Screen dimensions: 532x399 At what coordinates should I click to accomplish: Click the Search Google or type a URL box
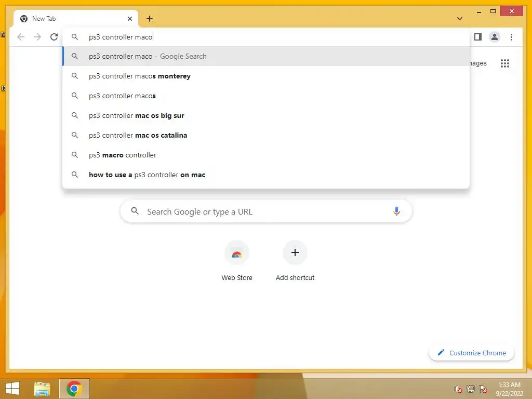pos(267,211)
